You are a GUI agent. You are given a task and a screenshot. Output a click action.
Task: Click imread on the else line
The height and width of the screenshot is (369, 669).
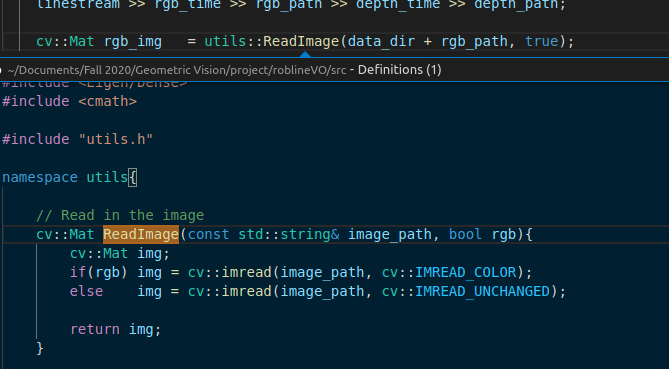click(x=247, y=291)
